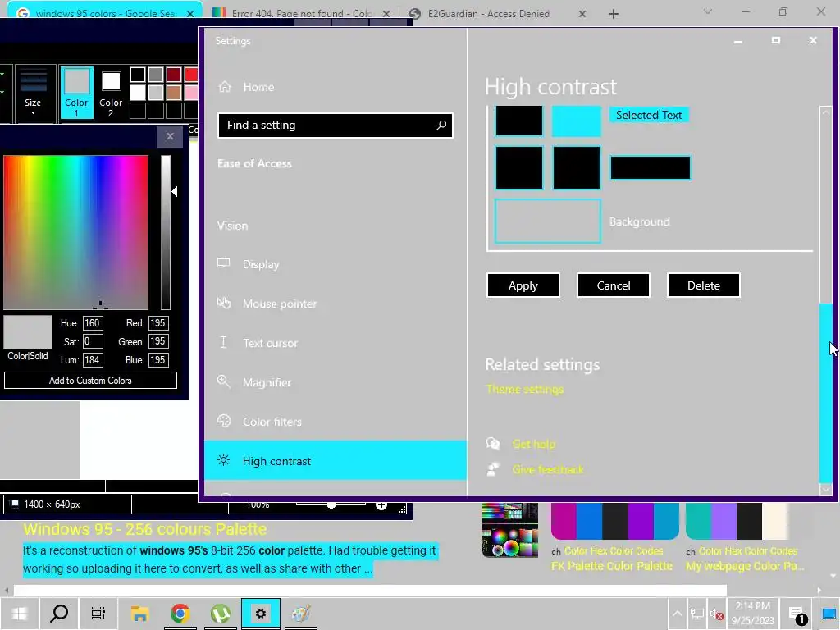Open Windows 95 256 colours Palette result
This screenshot has width=840, height=630.
point(144,529)
